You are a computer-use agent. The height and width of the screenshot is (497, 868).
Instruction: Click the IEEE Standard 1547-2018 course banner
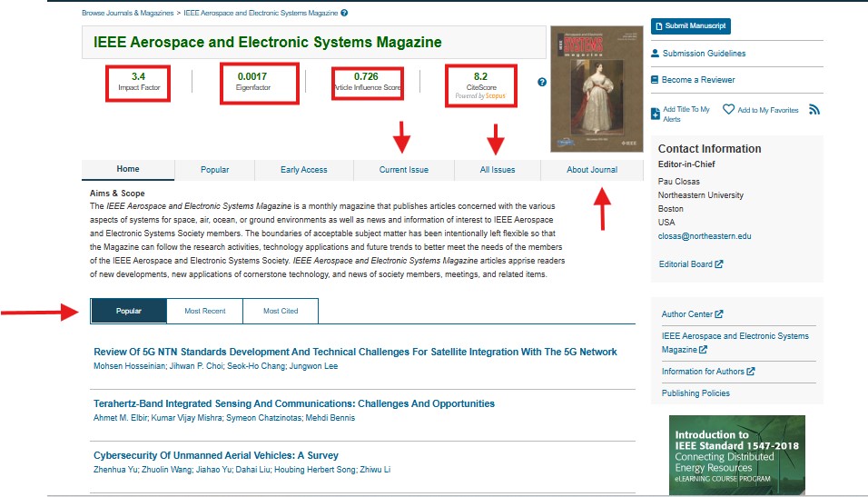pos(737,455)
